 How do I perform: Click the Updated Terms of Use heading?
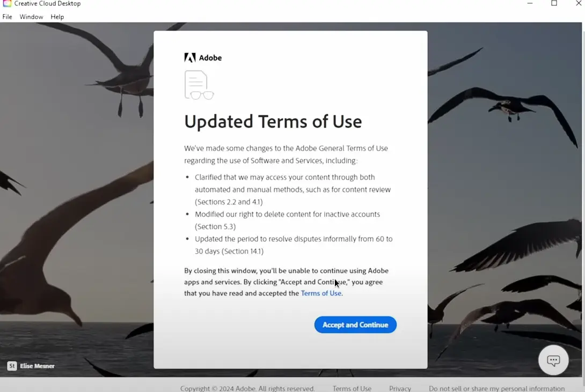(273, 122)
